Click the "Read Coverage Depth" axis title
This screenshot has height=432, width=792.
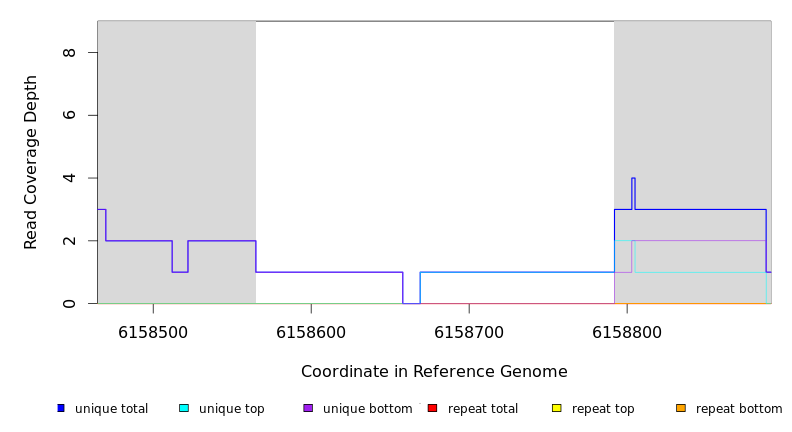32,162
